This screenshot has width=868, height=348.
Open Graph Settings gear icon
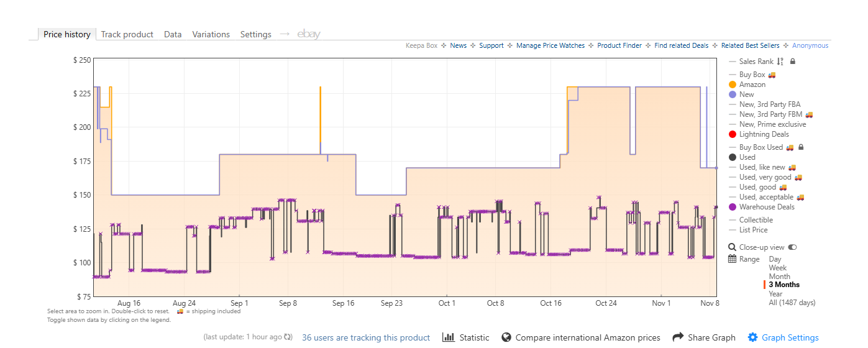[752, 337]
